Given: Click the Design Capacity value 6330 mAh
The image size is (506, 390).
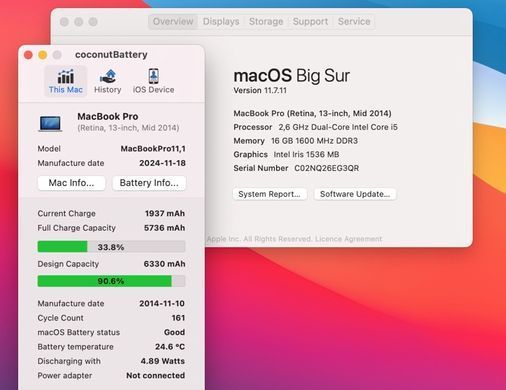Looking at the screenshot, I should pos(164,264).
